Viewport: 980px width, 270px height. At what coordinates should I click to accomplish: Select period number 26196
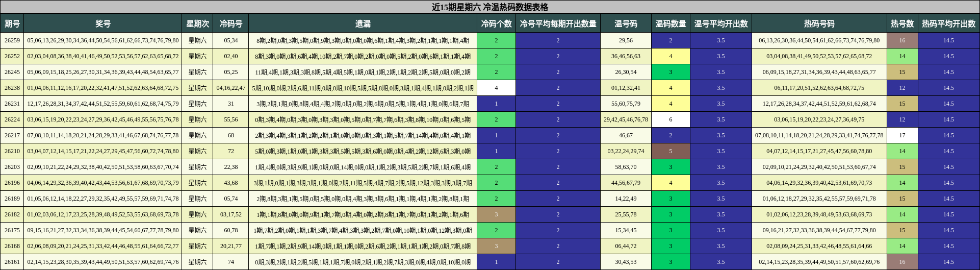pos(12,183)
